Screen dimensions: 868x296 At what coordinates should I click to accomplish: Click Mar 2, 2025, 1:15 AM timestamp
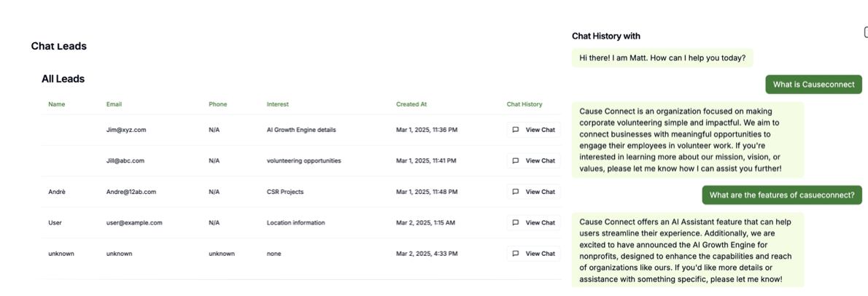tap(425, 223)
